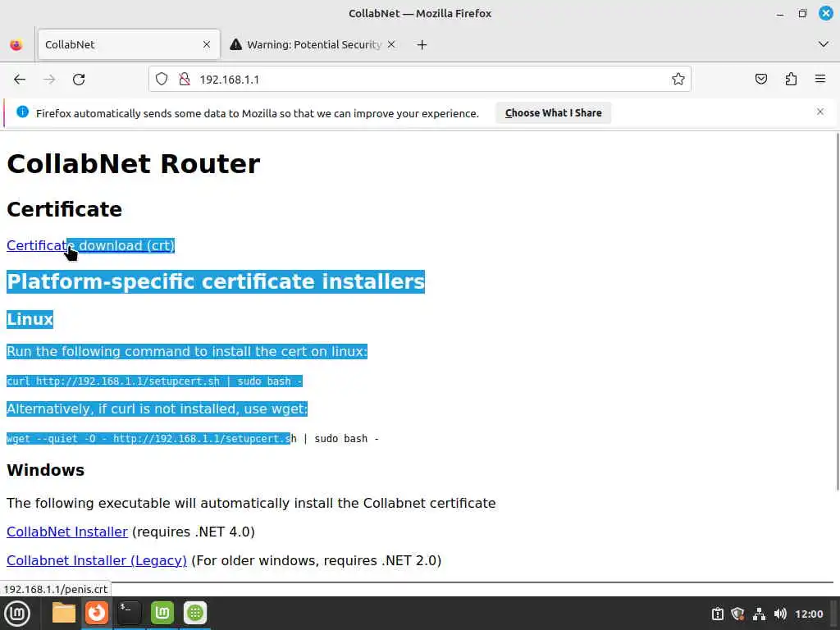Open the green Mint app taskbar icon
Image resolution: width=840 pixels, height=630 pixels.
tap(162, 613)
